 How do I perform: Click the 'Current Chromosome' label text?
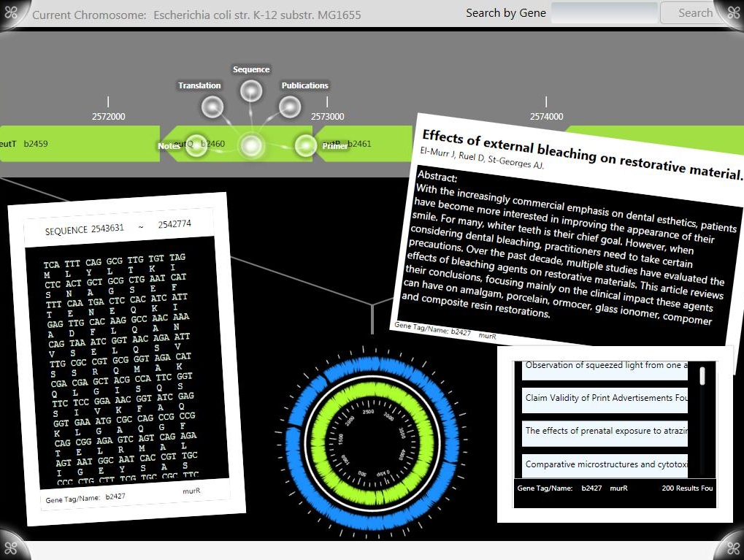point(89,15)
